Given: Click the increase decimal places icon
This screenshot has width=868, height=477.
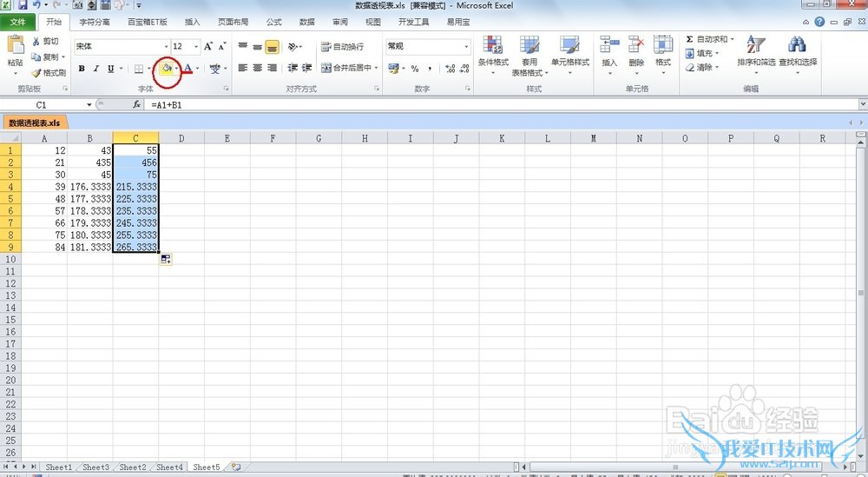Looking at the screenshot, I should pyautogui.click(x=450, y=69).
